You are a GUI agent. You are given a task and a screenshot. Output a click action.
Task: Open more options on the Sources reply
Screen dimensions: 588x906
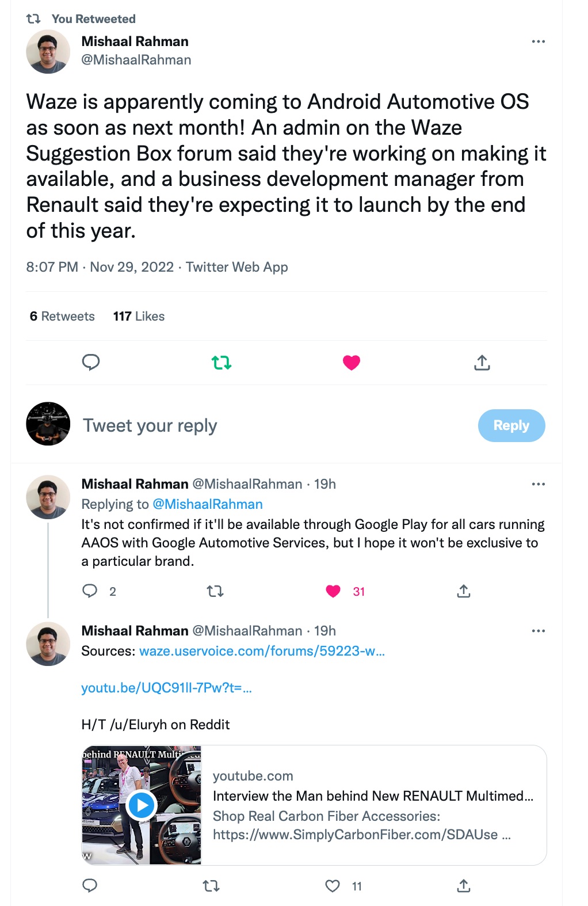(538, 631)
